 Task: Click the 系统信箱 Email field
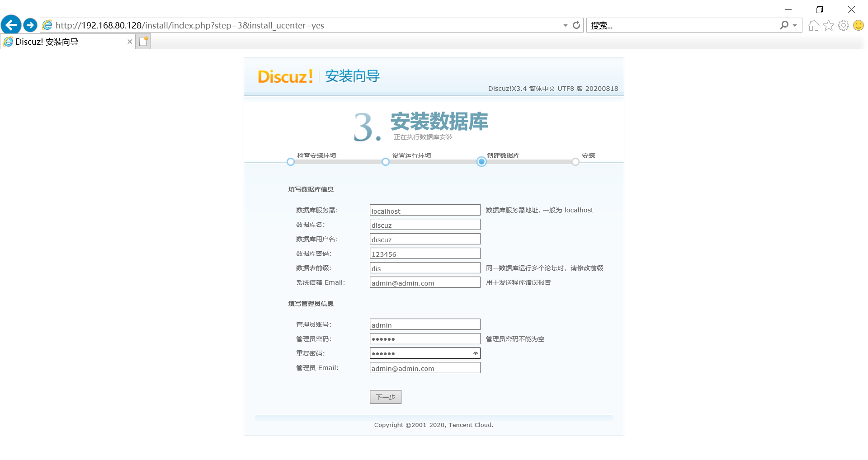tap(425, 282)
